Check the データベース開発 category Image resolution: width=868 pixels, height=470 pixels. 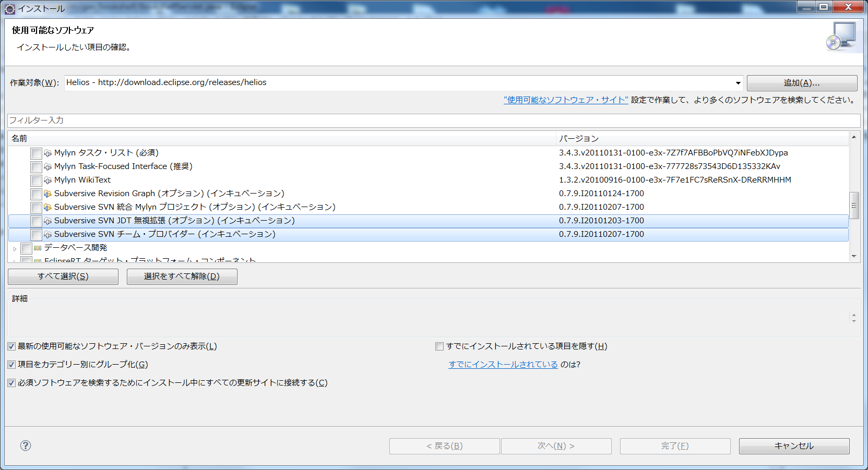pyautogui.click(x=26, y=248)
